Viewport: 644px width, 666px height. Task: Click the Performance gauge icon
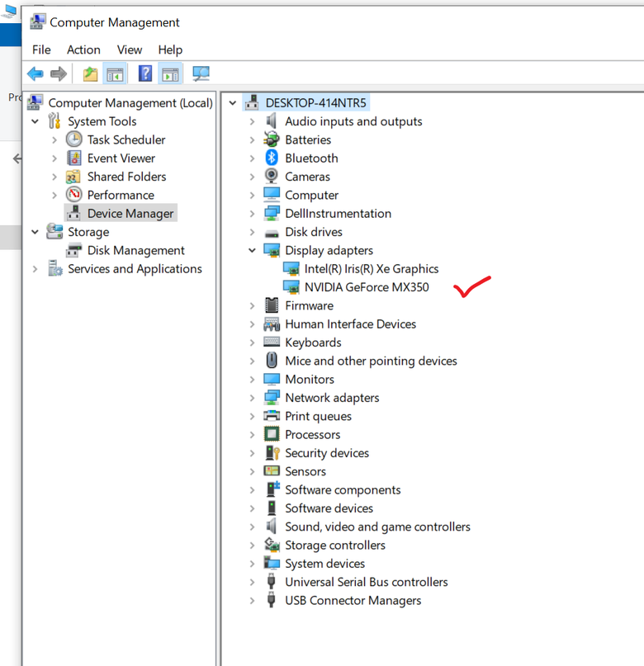coord(74,195)
